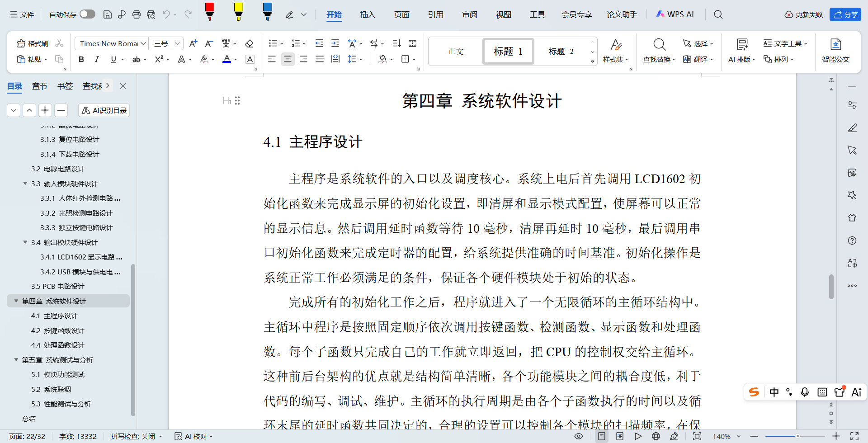Image resolution: width=868 pixels, height=443 pixels.
Task: Go to 4.2 按键函数设计 outline entry
Action: coord(57,330)
